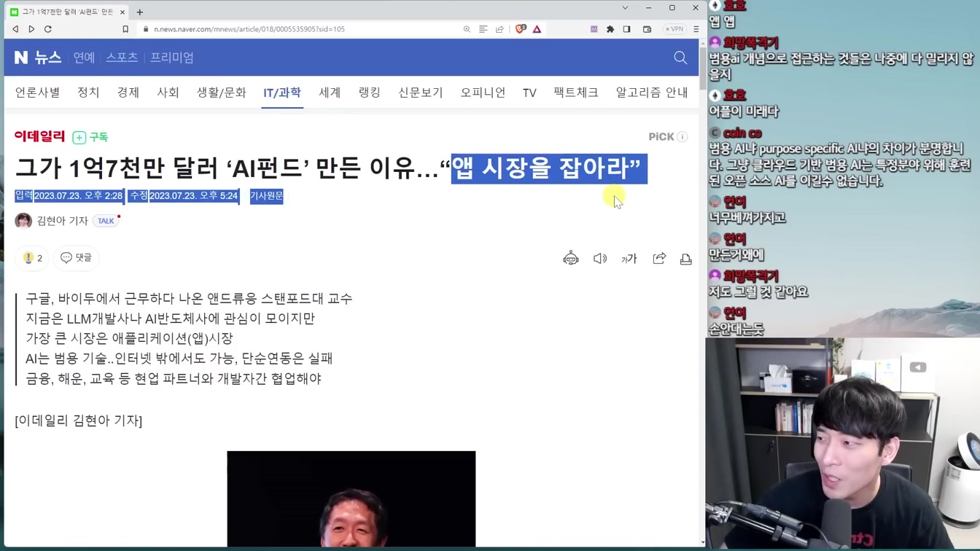Select the 팩트체크 menu tab

pyautogui.click(x=576, y=93)
